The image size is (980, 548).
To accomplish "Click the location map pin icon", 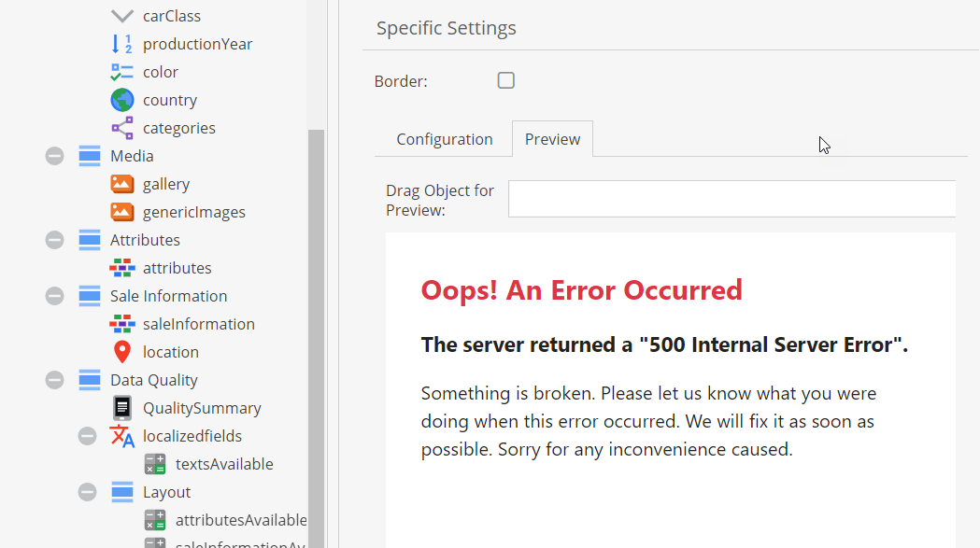I will click(x=121, y=352).
